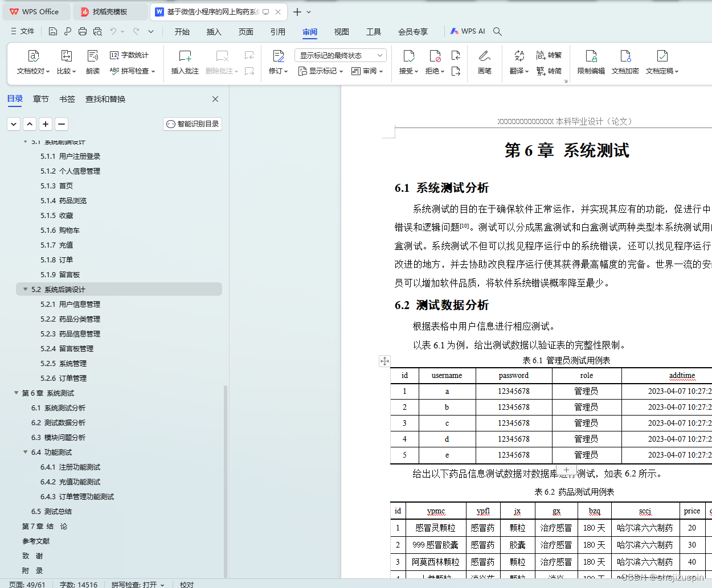Toggle 拼写检查 in the status bar
The image size is (712, 588).
(x=138, y=584)
